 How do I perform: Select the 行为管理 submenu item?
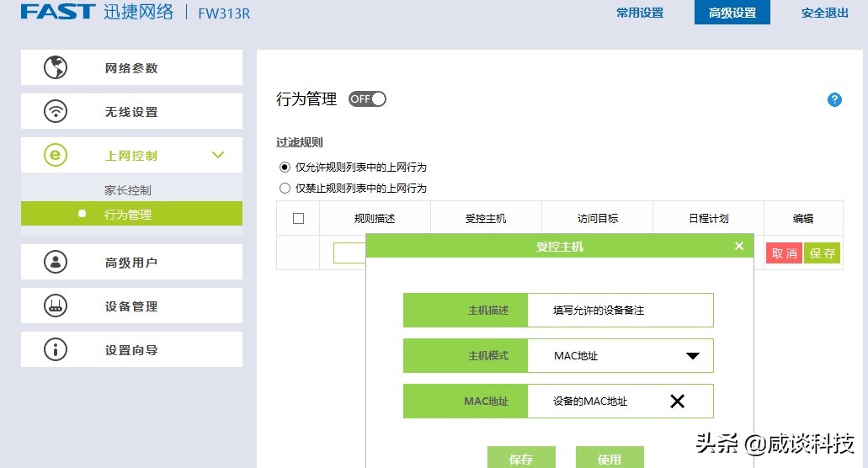click(x=131, y=214)
